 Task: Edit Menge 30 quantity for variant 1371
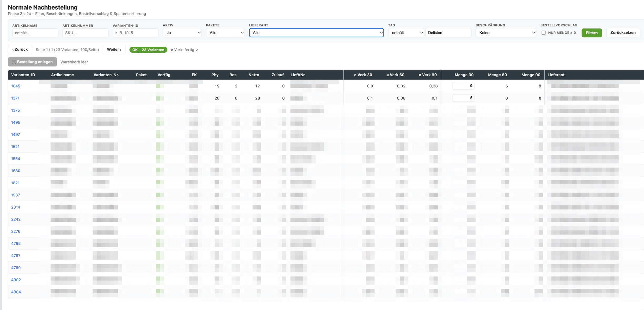pyautogui.click(x=463, y=98)
